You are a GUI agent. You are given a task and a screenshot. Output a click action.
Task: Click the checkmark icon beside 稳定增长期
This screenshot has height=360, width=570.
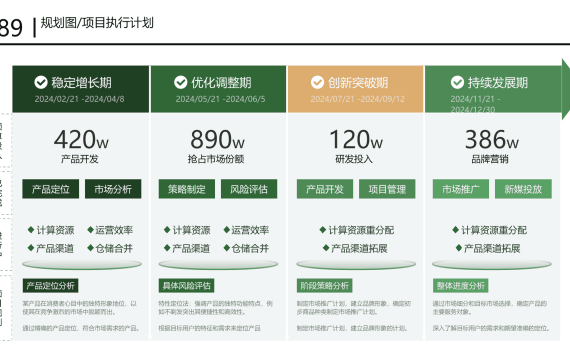coord(41,83)
